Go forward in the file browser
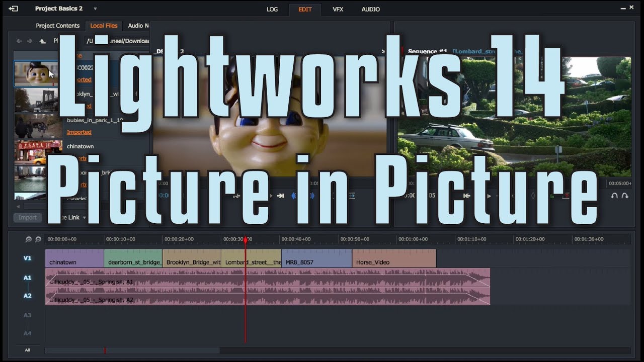Viewport: 644px width, 362px height. [x=30, y=41]
